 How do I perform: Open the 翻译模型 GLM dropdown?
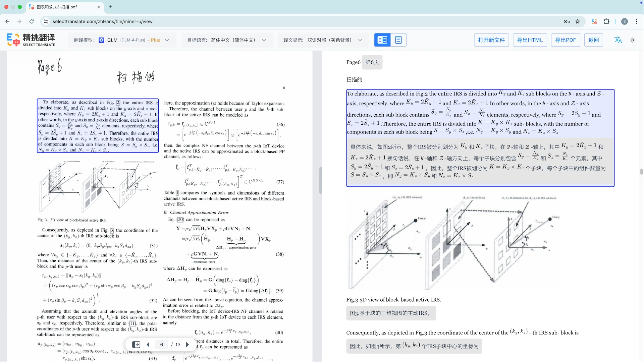pyautogui.click(x=122, y=40)
